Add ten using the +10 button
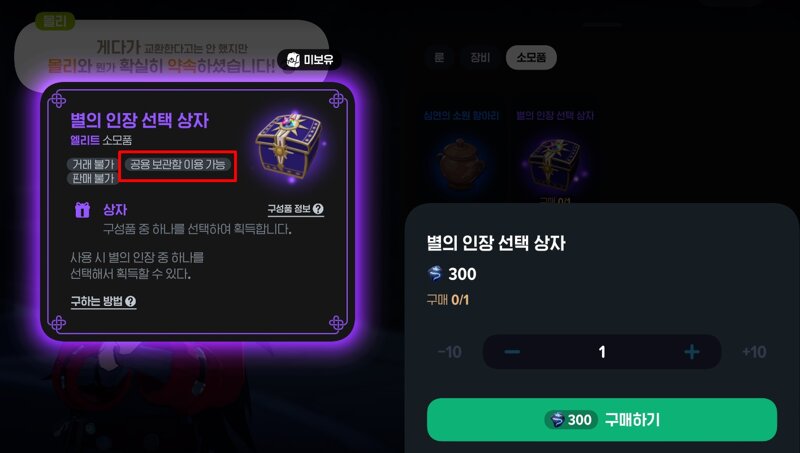 754,351
